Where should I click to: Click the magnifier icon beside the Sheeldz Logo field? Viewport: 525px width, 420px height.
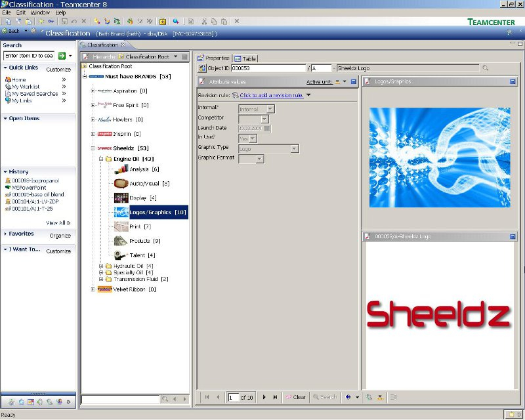coord(486,68)
